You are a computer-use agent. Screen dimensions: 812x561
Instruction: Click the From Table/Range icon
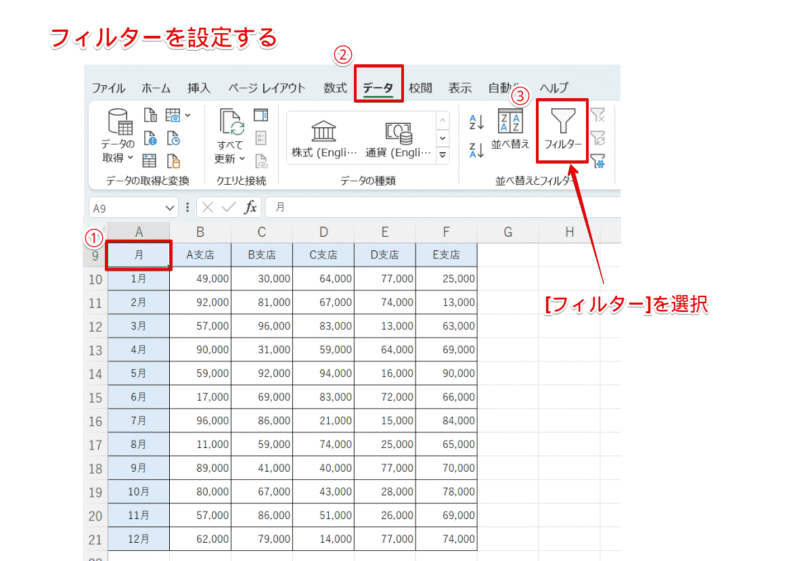point(150,161)
